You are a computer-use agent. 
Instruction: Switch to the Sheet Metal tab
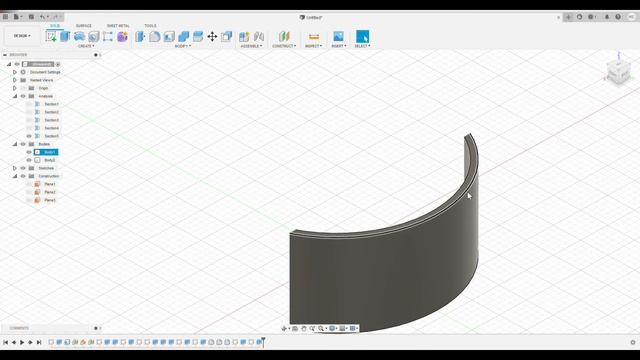pos(118,26)
